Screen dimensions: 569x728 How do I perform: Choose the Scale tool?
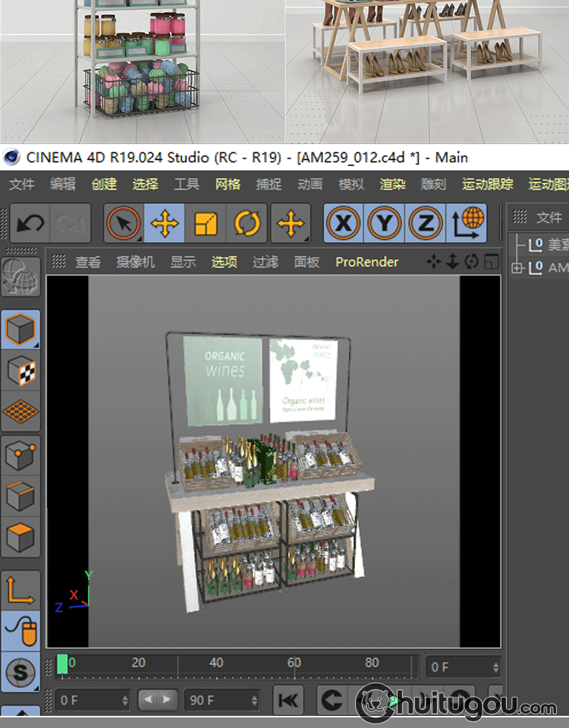coord(206,224)
